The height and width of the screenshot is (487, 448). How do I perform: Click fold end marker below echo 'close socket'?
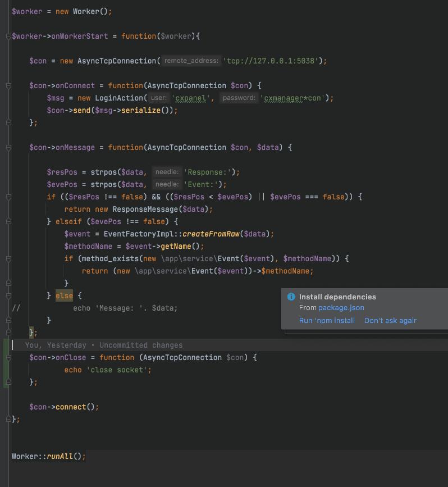click(8, 383)
